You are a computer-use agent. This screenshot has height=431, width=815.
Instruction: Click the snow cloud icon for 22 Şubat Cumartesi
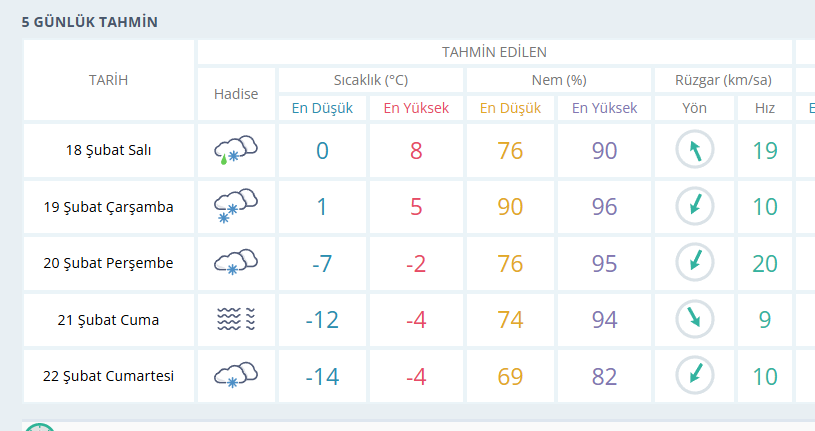236,375
